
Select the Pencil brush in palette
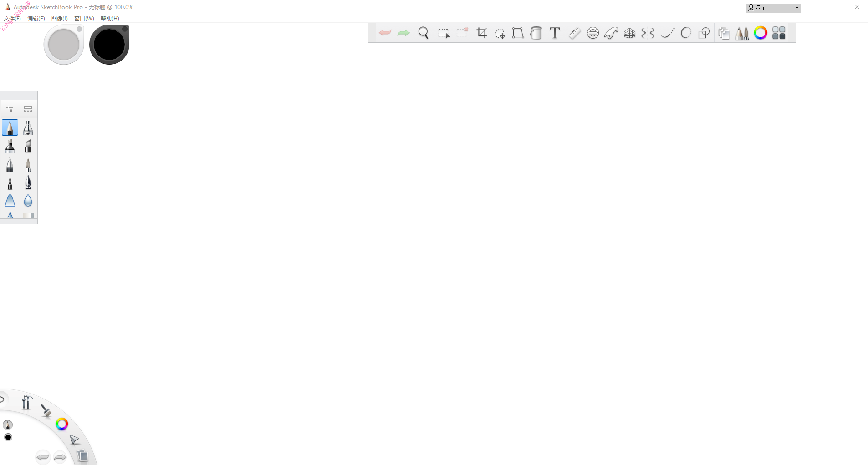point(10,128)
